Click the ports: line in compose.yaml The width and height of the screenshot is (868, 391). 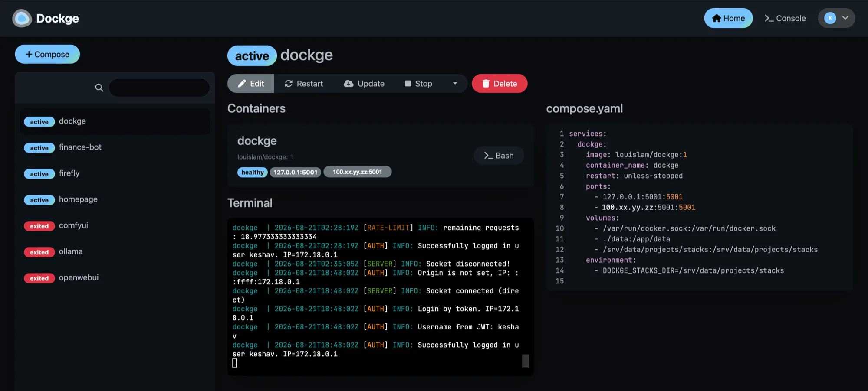(x=598, y=186)
